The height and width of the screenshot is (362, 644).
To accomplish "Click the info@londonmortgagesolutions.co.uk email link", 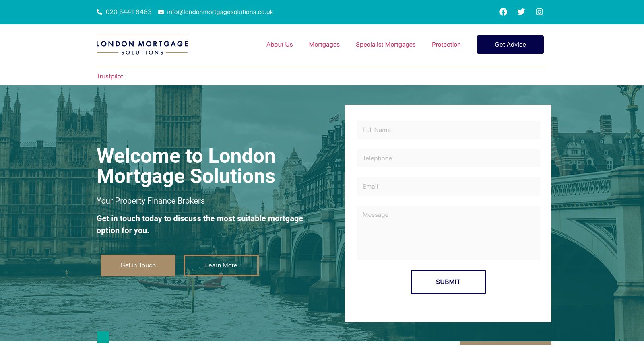I will (x=220, y=12).
